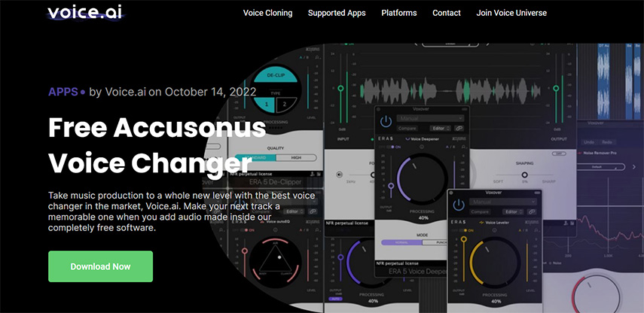The height and width of the screenshot is (313, 644).
Task: Click the purple AUTO button under OUTPUT
Action: pos(335,299)
